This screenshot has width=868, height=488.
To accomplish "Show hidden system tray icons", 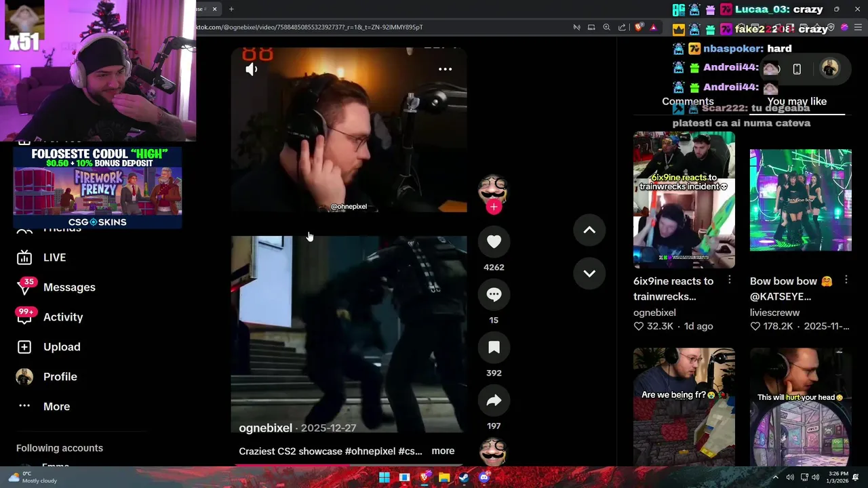I will pos(776,478).
